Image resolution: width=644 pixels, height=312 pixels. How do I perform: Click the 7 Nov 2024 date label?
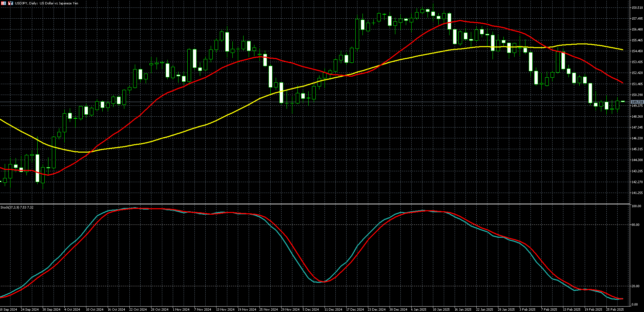pos(203,310)
